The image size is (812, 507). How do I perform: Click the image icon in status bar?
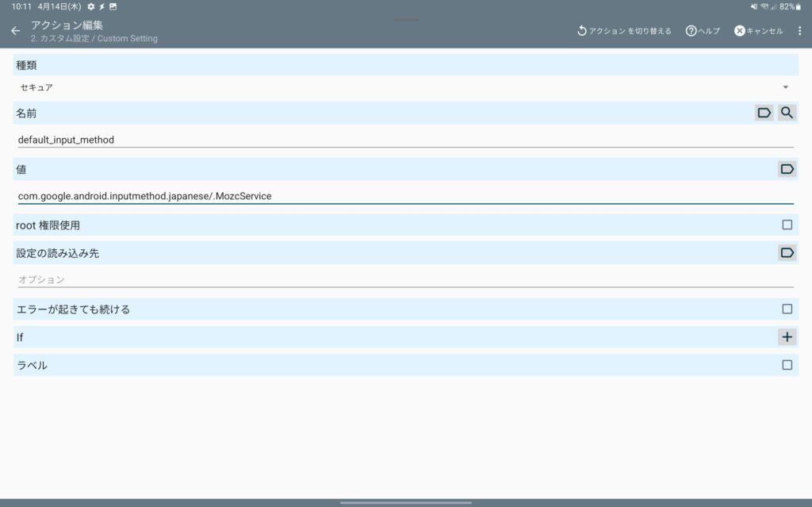click(x=113, y=6)
